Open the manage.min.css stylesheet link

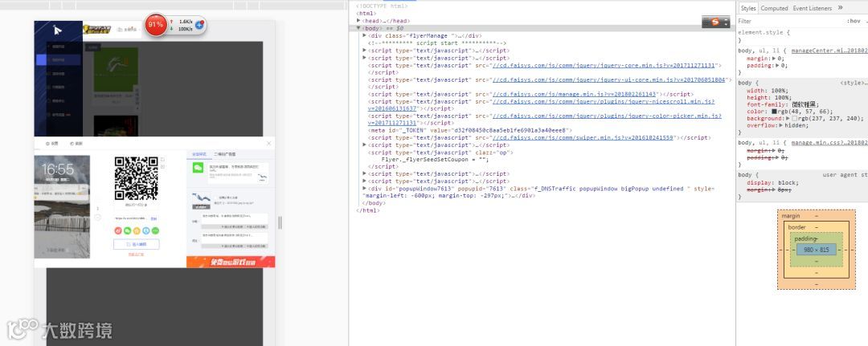click(829, 143)
